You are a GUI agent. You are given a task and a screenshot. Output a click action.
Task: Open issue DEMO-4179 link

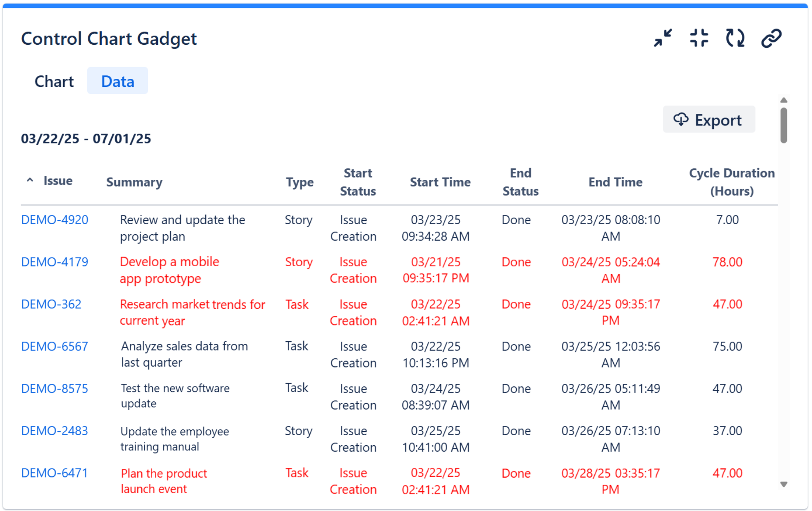[54, 262]
